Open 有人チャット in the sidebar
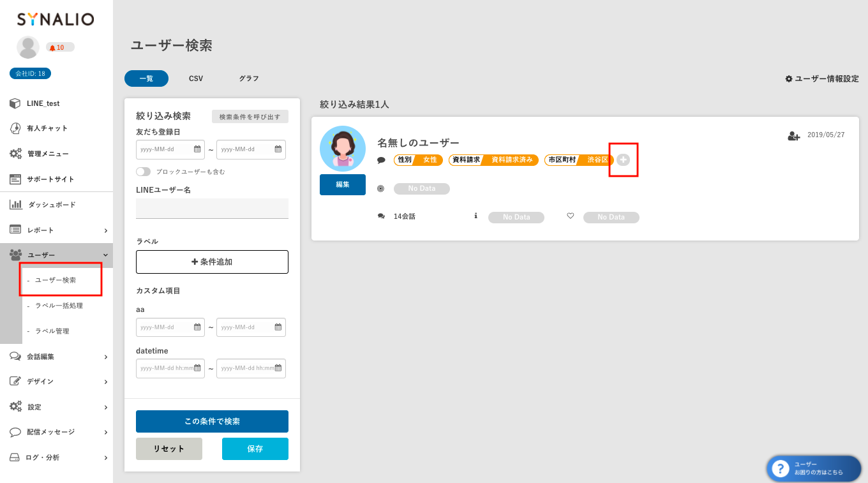Screen dimensions: 868x483 (x=47, y=128)
